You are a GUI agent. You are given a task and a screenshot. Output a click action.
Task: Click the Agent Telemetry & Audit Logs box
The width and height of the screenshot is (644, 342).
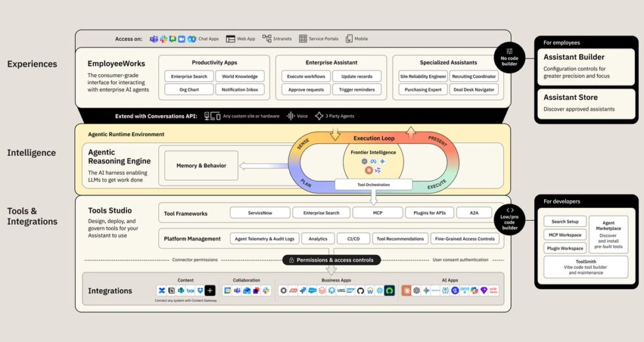coord(264,238)
